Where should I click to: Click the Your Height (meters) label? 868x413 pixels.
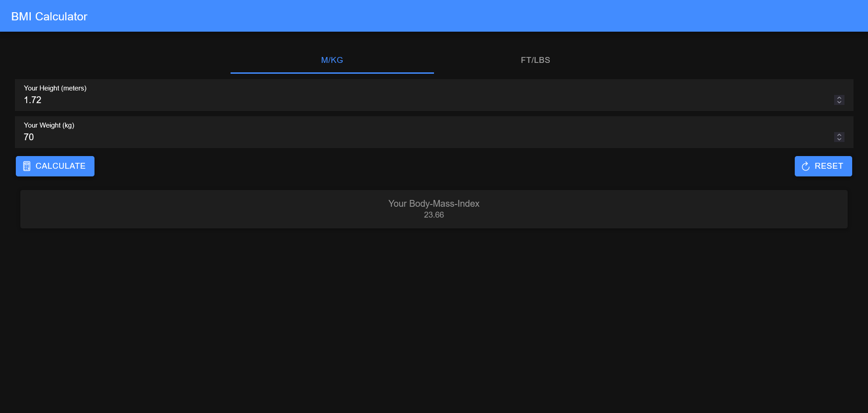[x=55, y=88]
